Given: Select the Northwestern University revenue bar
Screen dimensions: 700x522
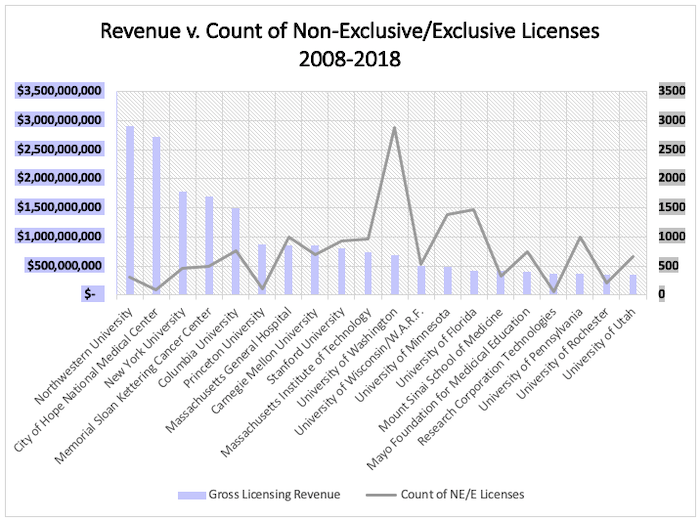Looking at the screenshot, I should pyautogui.click(x=130, y=210).
